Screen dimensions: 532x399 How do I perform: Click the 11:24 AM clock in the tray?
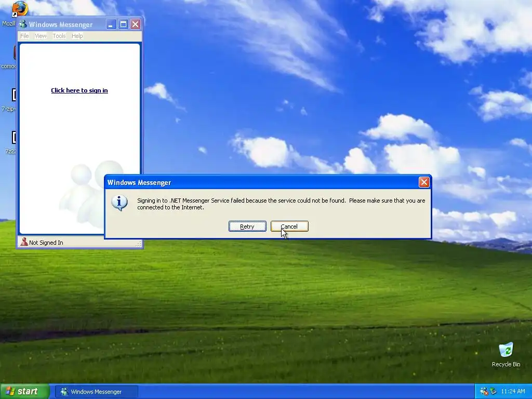(x=513, y=392)
